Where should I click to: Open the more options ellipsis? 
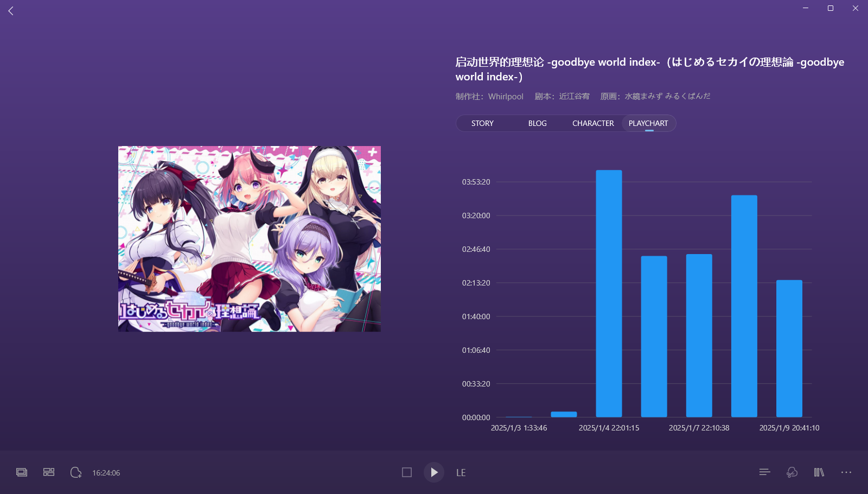click(x=846, y=472)
